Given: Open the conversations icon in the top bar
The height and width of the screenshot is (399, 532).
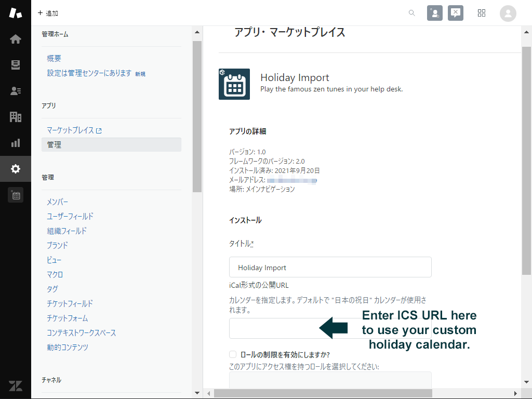Looking at the screenshot, I should [x=456, y=13].
